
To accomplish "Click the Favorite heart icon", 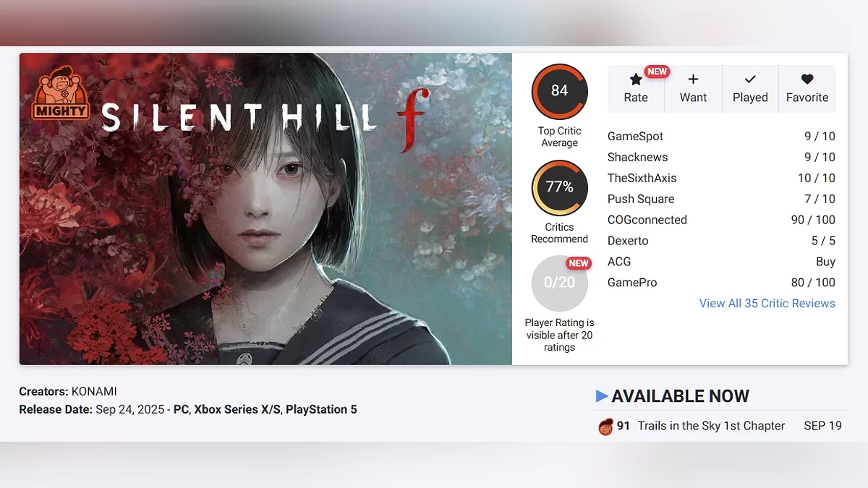I will pyautogui.click(x=807, y=80).
